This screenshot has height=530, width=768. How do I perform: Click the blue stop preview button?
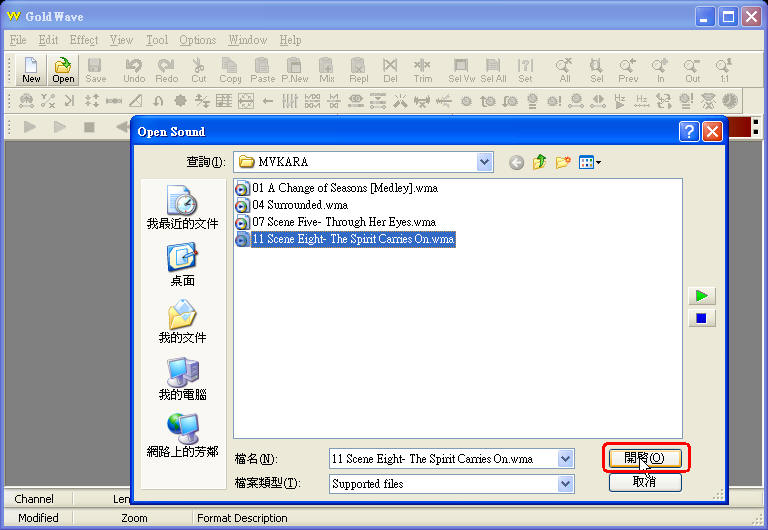click(x=702, y=318)
